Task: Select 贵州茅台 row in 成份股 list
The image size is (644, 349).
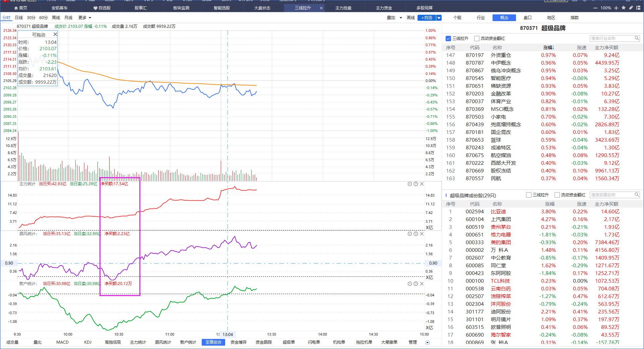Action: pyautogui.click(x=543, y=227)
